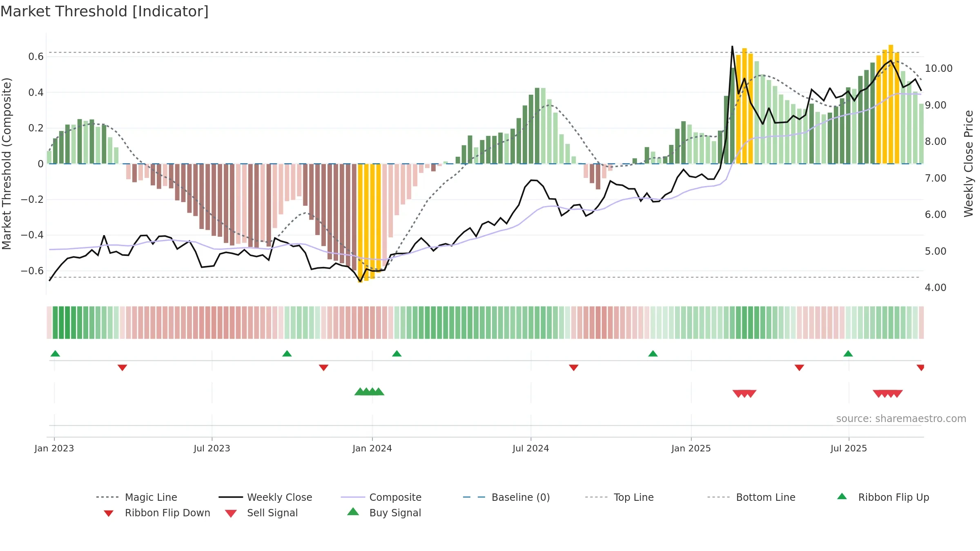The image size is (980, 551).
Task: Toggle the Composite legend entry
Action: [381, 497]
